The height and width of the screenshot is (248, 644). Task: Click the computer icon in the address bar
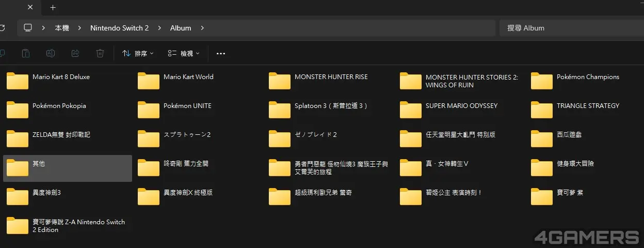pyautogui.click(x=28, y=28)
